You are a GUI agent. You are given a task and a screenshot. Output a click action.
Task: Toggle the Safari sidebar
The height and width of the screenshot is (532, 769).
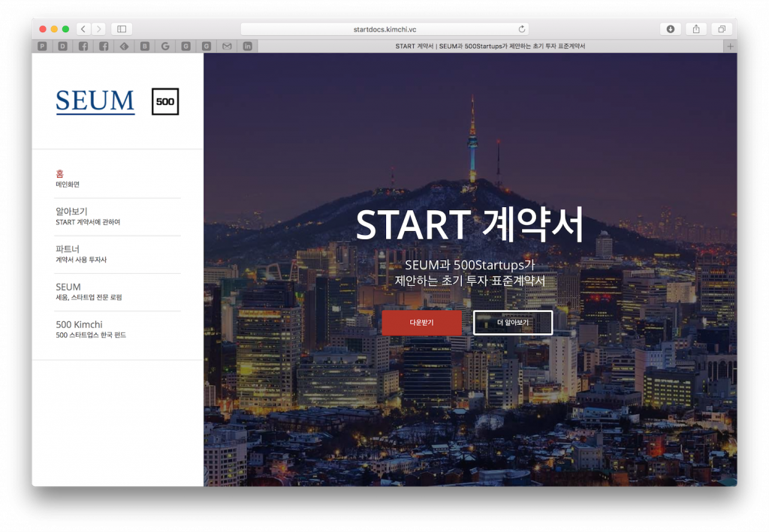[x=122, y=29]
